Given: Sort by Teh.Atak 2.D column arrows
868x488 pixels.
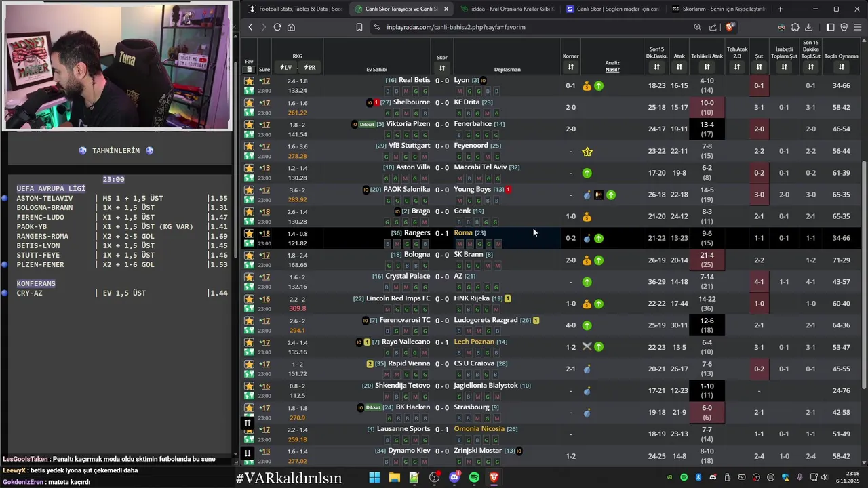Looking at the screenshot, I should coord(737,67).
